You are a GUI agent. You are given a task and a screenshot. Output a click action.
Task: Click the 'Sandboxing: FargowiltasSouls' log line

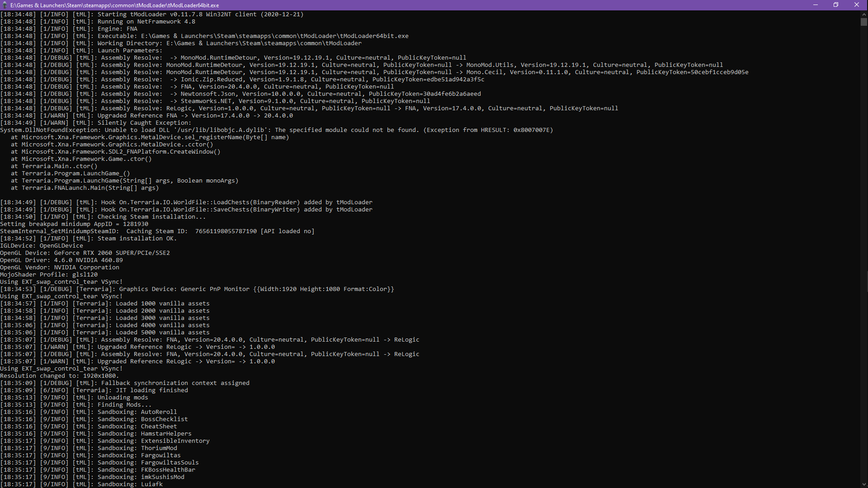coord(148,463)
